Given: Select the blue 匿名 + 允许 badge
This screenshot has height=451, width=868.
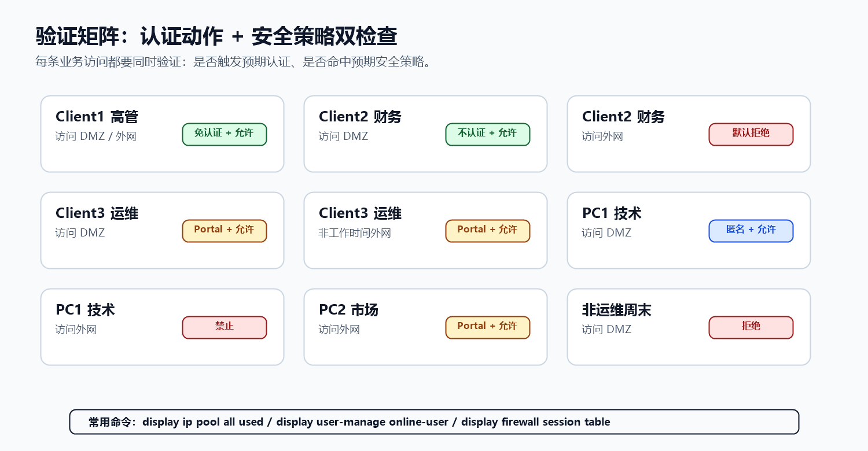Looking at the screenshot, I should pos(751,231).
